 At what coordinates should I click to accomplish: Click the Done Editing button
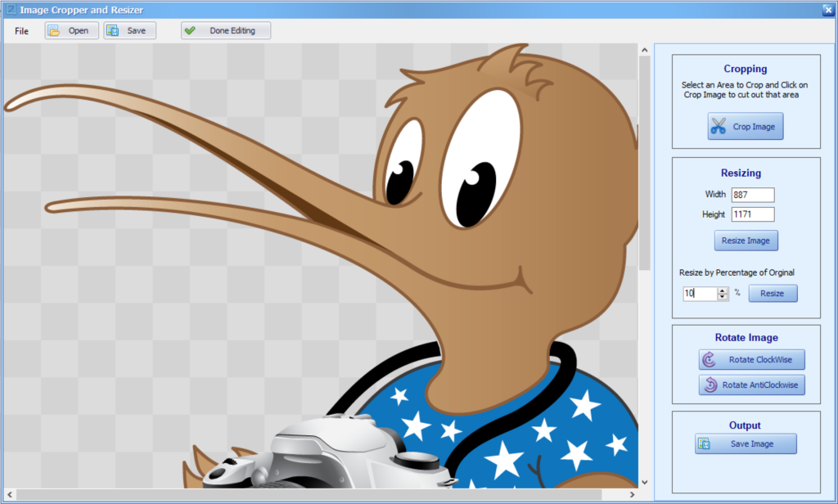(226, 30)
